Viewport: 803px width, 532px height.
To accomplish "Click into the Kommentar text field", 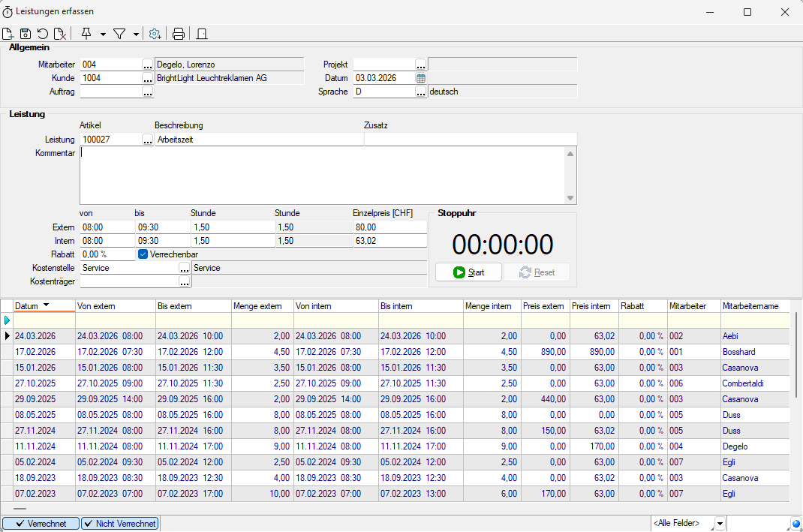I will (323, 174).
